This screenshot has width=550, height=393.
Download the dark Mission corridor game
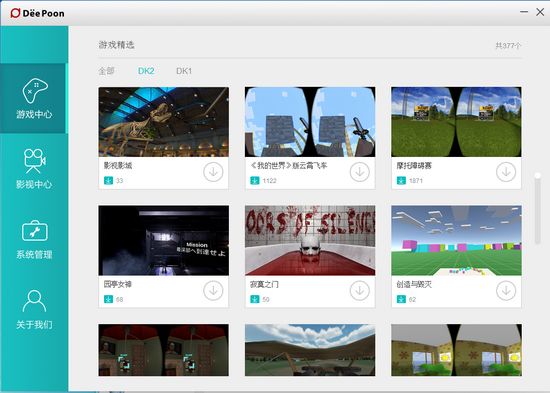pos(213,291)
